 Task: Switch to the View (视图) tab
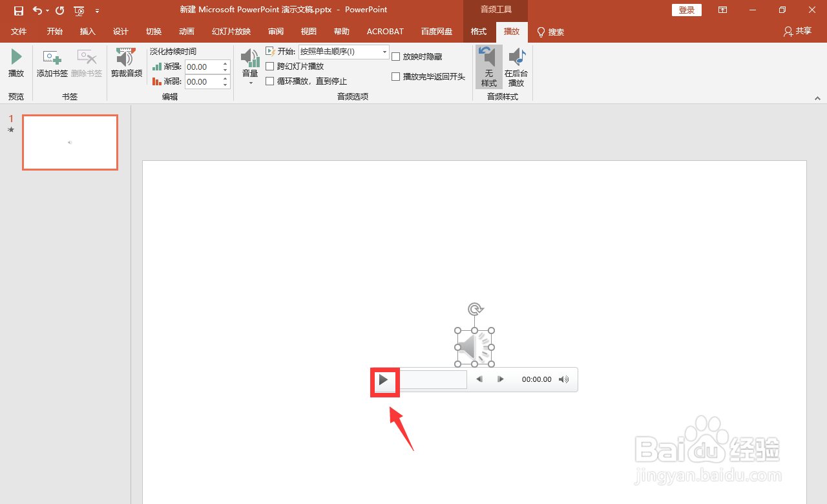coord(309,32)
